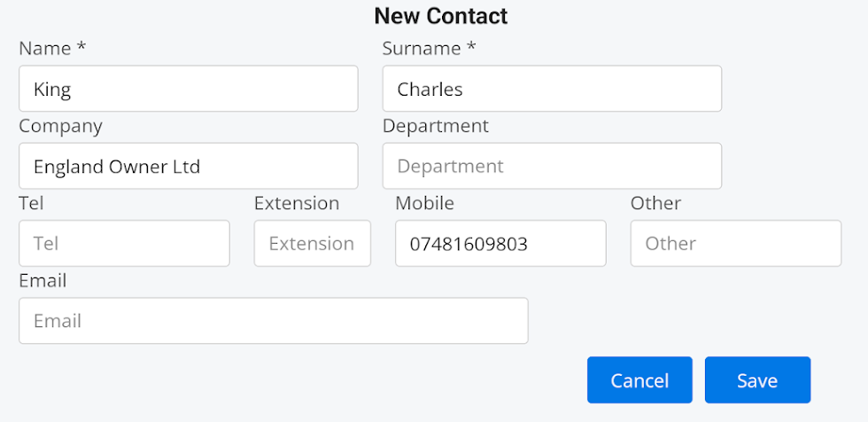The width and height of the screenshot is (868, 422).
Task: Click the Company label above its field
Action: pyautogui.click(x=60, y=126)
